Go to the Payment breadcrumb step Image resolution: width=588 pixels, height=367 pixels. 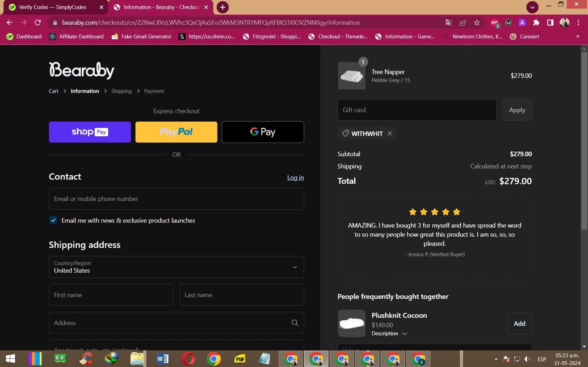coord(154,91)
